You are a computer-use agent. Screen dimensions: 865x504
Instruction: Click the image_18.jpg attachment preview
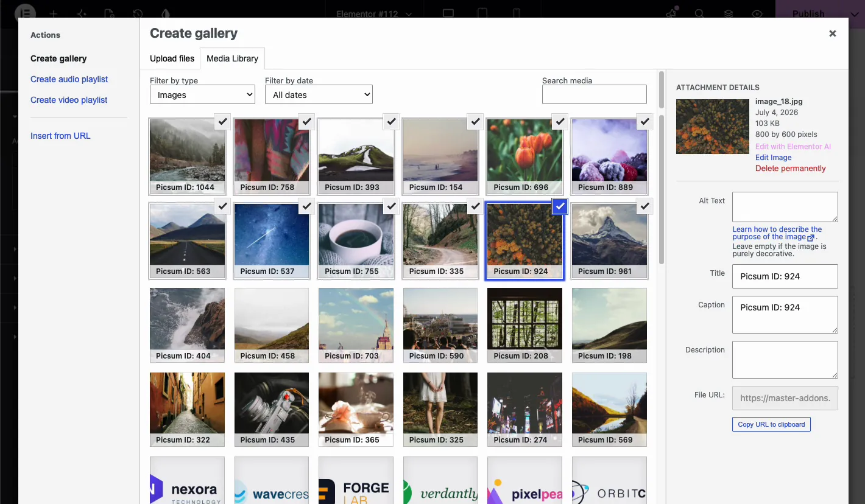(x=713, y=127)
